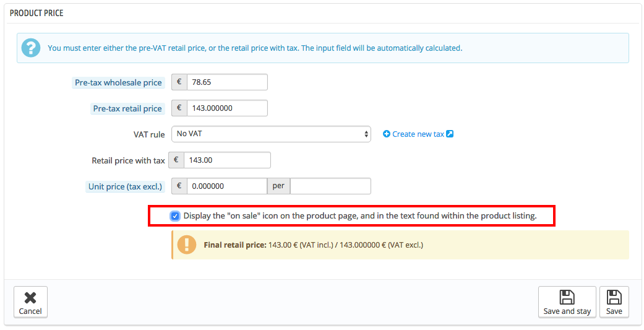
Task: Click the Save floppy disk icon
Action: click(614, 297)
